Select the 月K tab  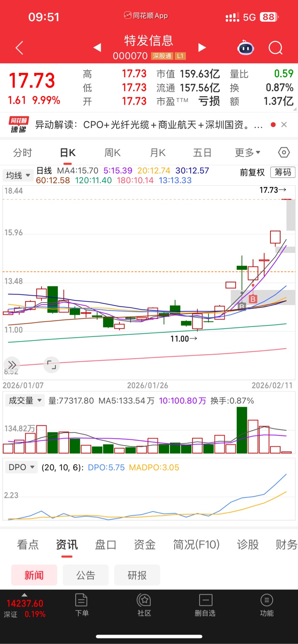click(158, 153)
